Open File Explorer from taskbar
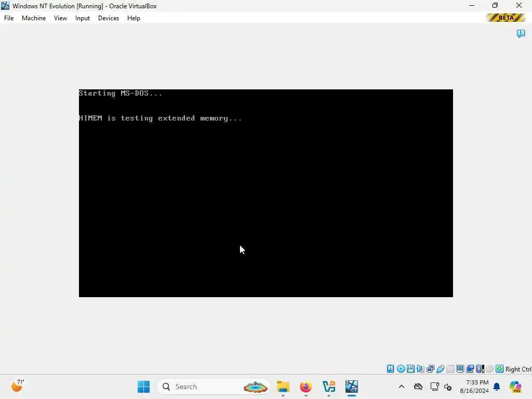 pos(283,387)
